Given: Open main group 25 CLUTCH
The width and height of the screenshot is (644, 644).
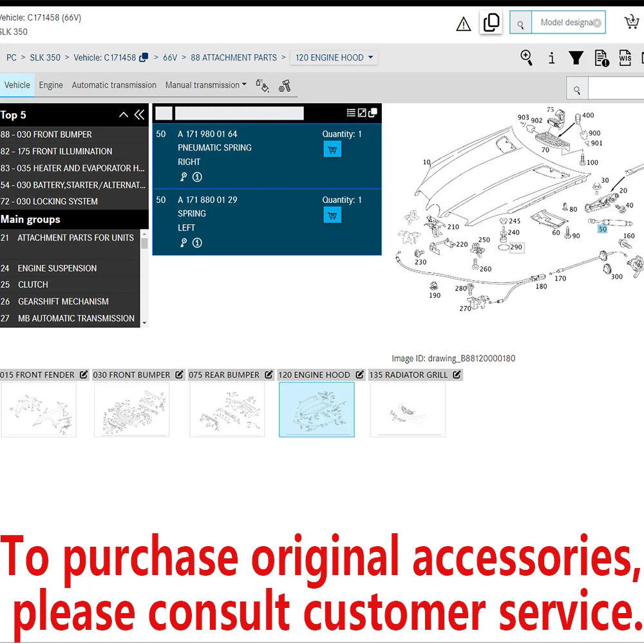Looking at the screenshot, I should pyautogui.click(x=70, y=285).
